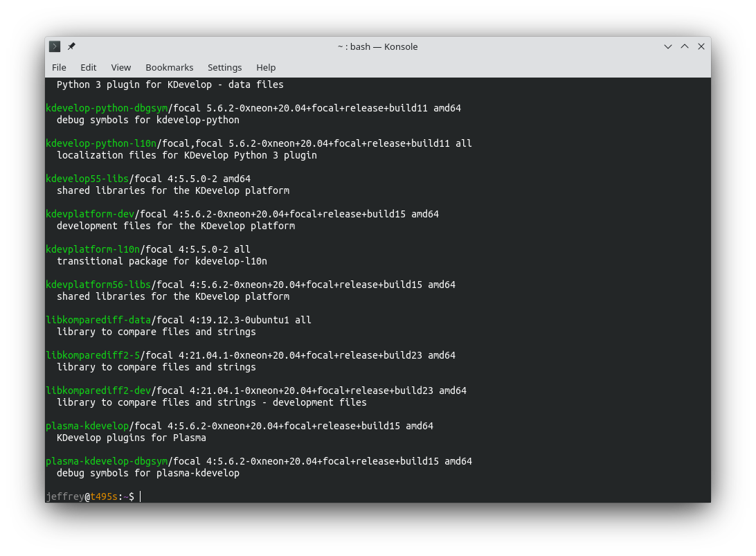Viewport: 756px width, 556px height.
Task: Toggle the pin icon in the title bar
Action: pyautogui.click(x=71, y=46)
